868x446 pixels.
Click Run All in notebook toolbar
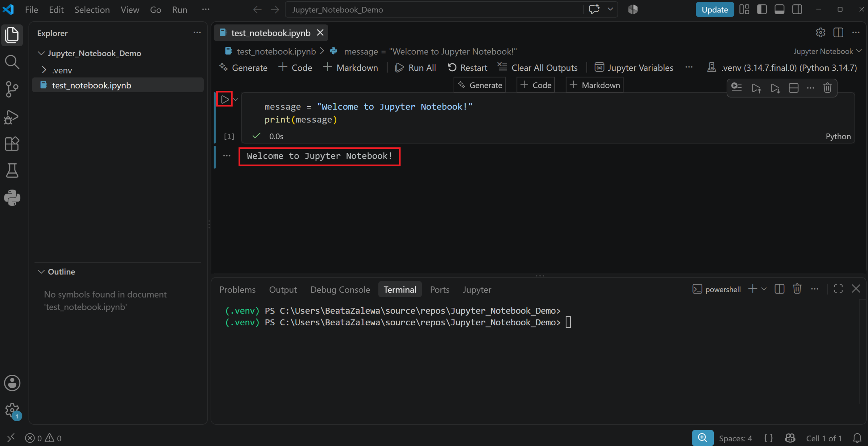point(415,68)
